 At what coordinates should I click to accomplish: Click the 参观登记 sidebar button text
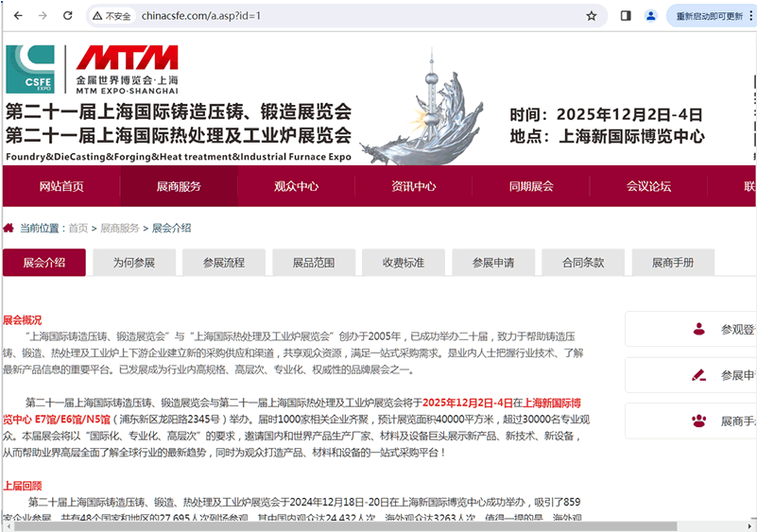tap(738, 329)
